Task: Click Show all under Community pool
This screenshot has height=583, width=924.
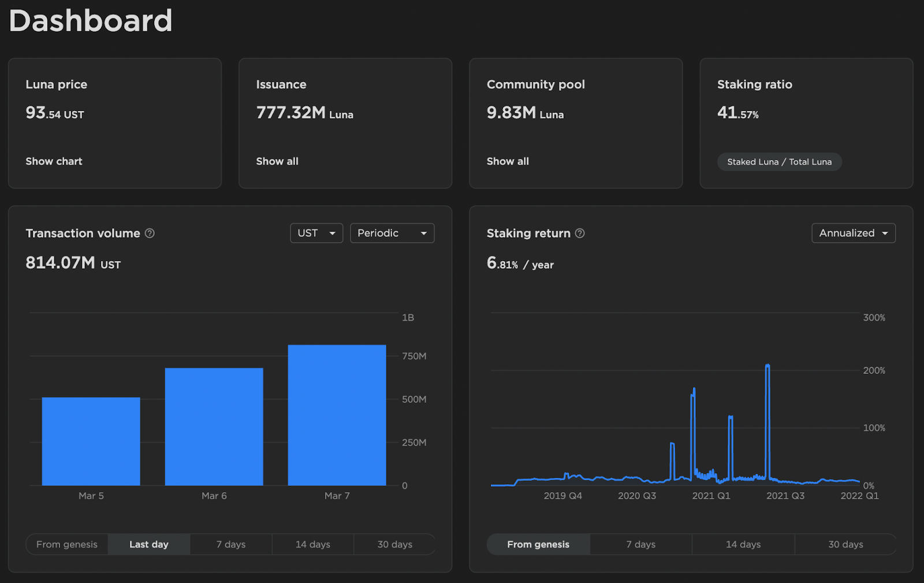Action: [508, 161]
